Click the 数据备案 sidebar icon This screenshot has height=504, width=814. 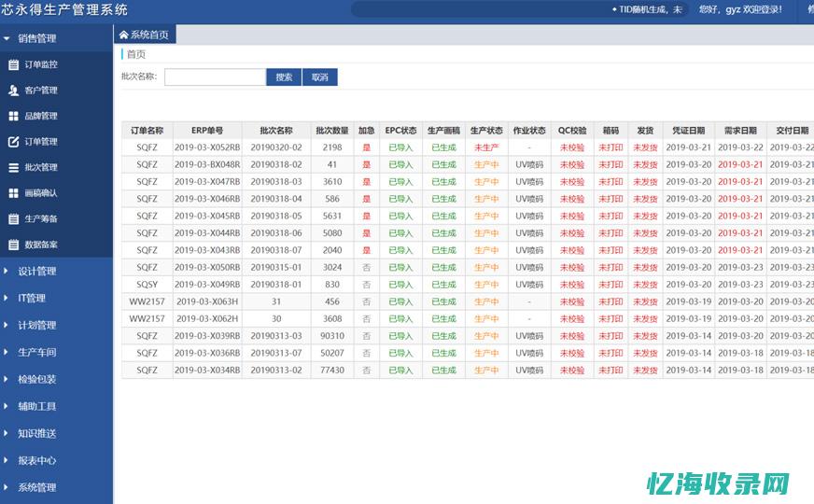point(13,245)
